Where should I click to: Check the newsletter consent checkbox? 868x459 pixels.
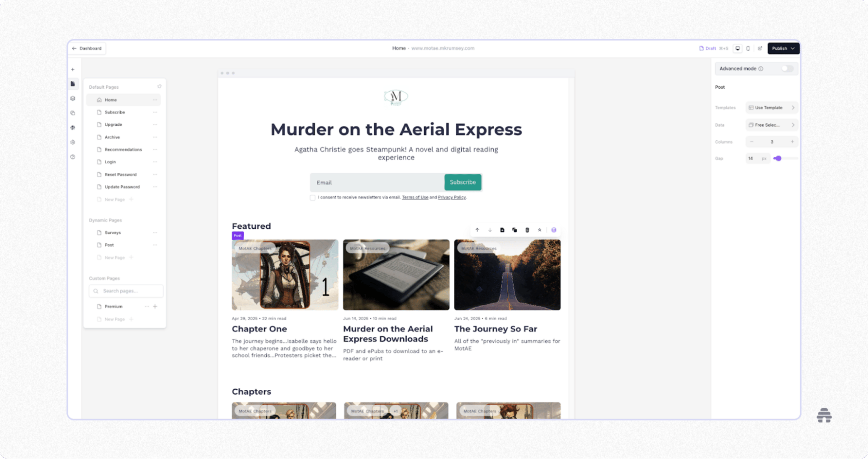tap(312, 198)
